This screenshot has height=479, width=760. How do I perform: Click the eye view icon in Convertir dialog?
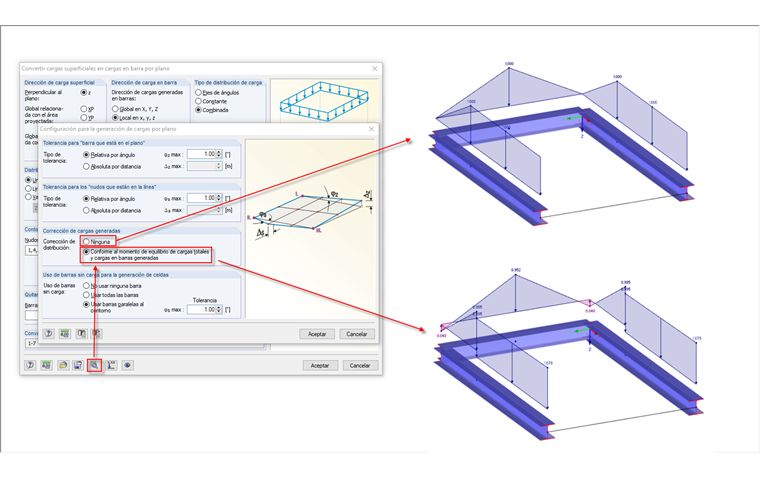pos(127,365)
